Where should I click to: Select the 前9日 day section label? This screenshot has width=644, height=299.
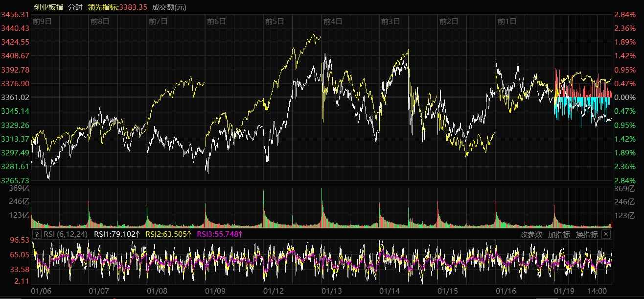[42, 21]
